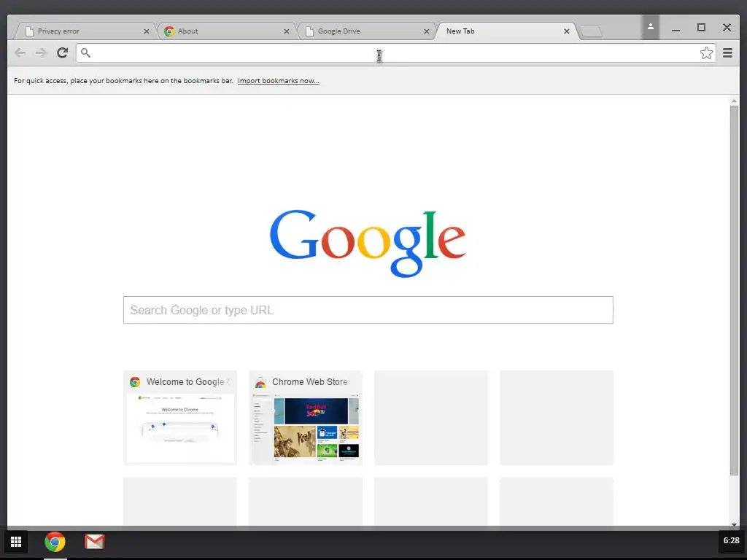Reload the current page
This screenshot has width=747, height=560.
[63, 52]
